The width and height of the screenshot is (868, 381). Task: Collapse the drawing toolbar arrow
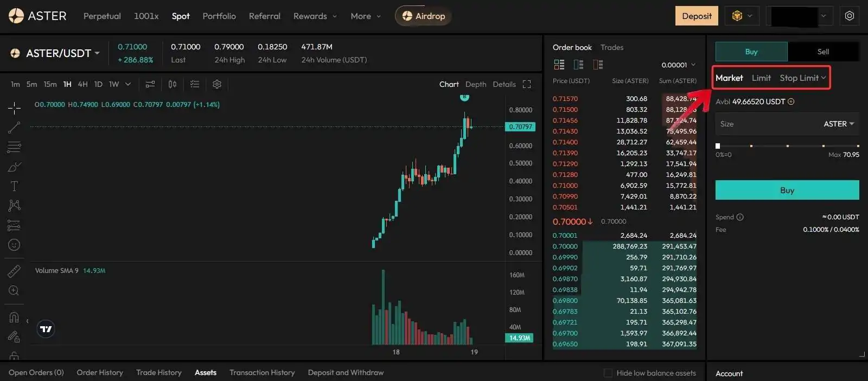coord(27,321)
